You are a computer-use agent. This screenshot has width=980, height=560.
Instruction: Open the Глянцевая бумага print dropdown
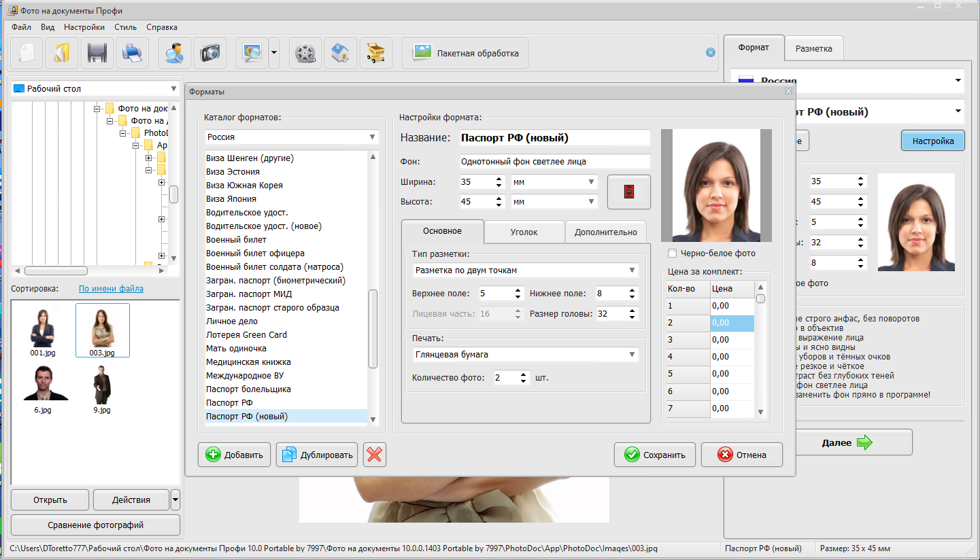click(x=525, y=355)
